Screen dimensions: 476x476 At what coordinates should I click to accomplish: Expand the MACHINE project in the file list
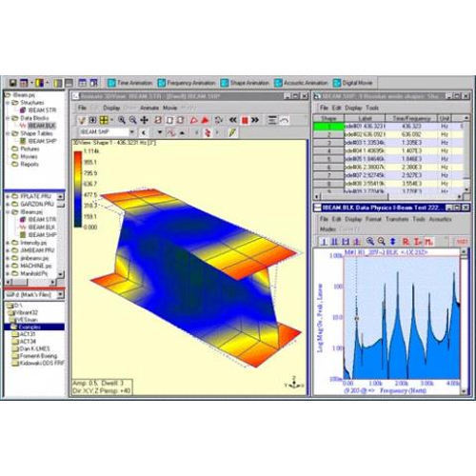click(x=8, y=266)
